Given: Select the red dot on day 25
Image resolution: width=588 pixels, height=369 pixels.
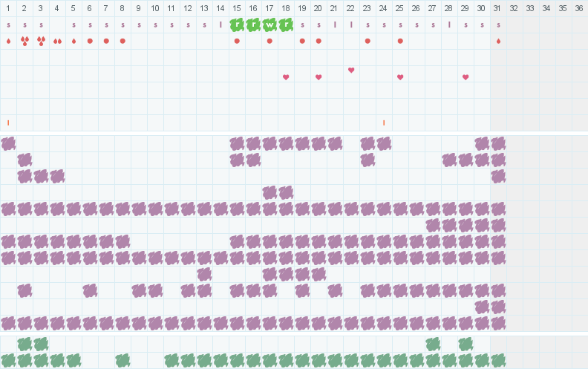Looking at the screenshot, I should pyautogui.click(x=400, y=41).
